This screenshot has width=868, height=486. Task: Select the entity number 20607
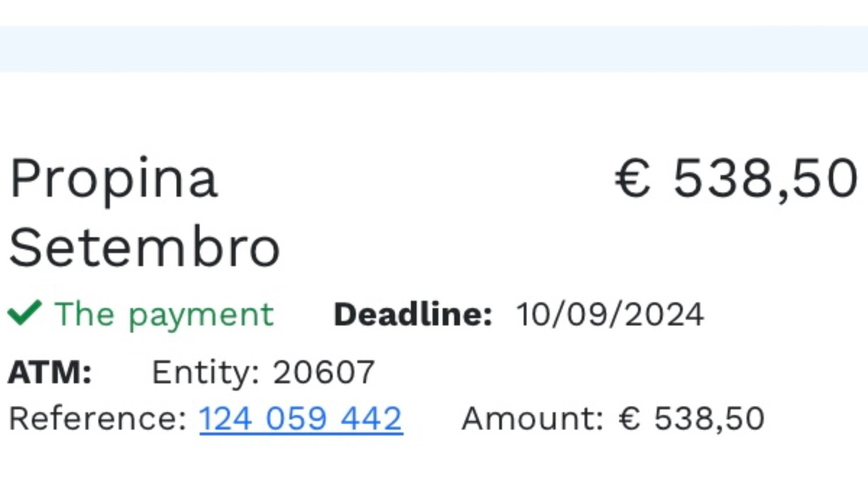[x=324, y=372]
